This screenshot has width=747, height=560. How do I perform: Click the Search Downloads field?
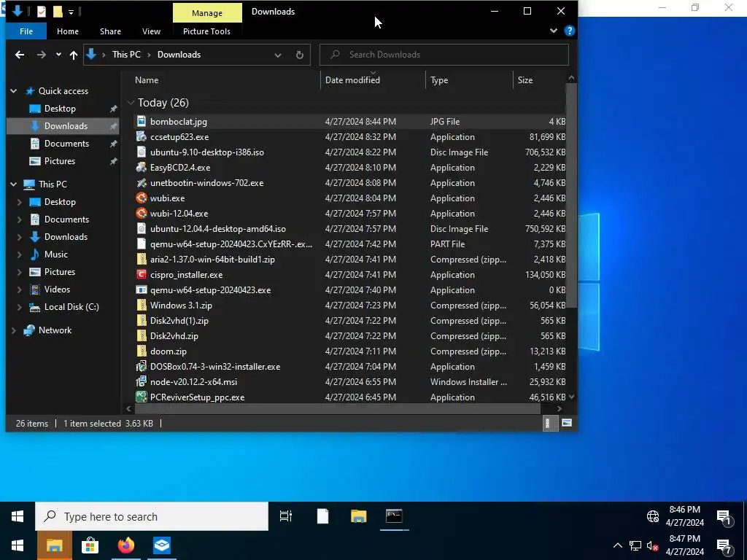tap(444, 55)
